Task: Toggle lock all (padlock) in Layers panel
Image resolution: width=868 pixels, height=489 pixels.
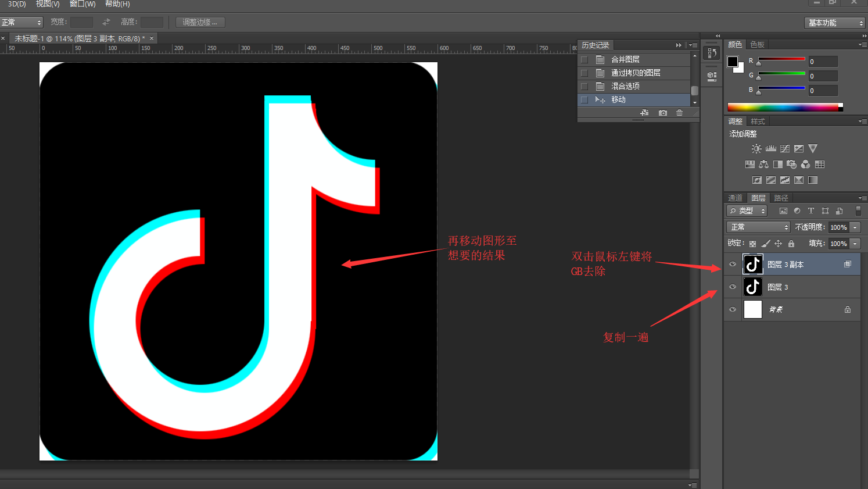Action: (791, 244)
